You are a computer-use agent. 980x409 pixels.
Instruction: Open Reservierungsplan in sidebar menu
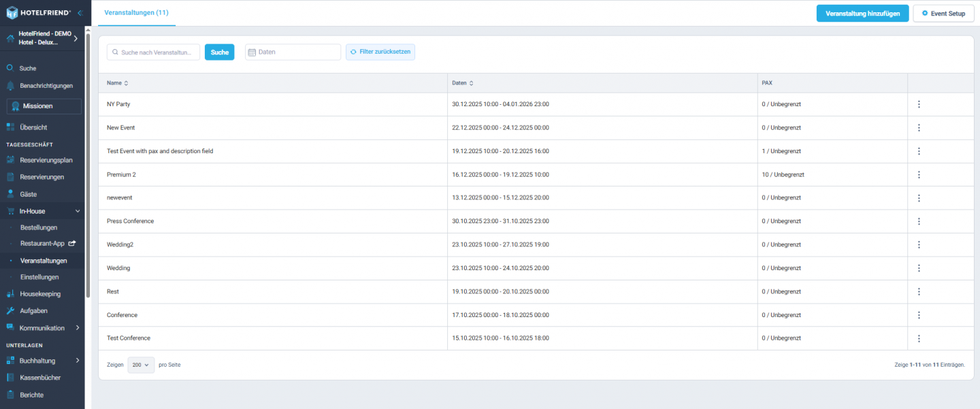pyautogui.click(x=46, y=160)
